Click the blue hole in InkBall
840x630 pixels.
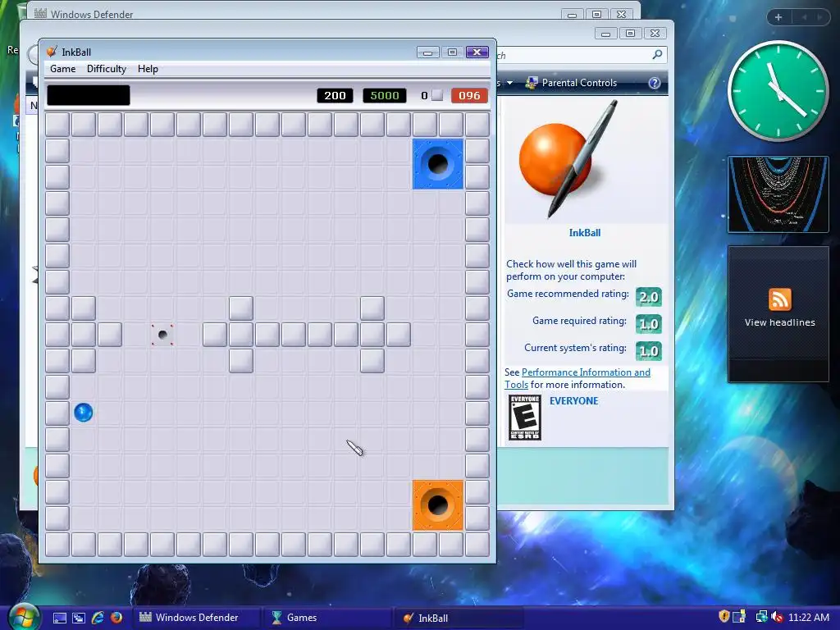point(438,164)
